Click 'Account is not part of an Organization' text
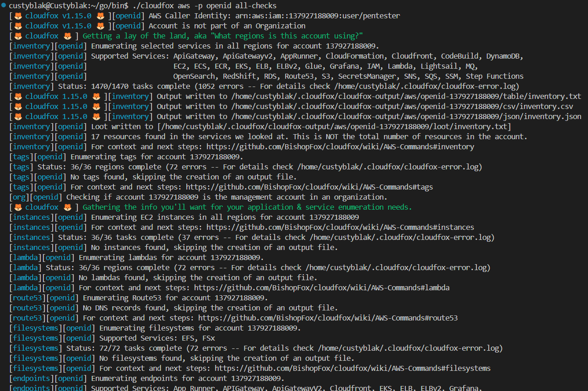This screenshot has height=391, width=588. coord(227,26)
